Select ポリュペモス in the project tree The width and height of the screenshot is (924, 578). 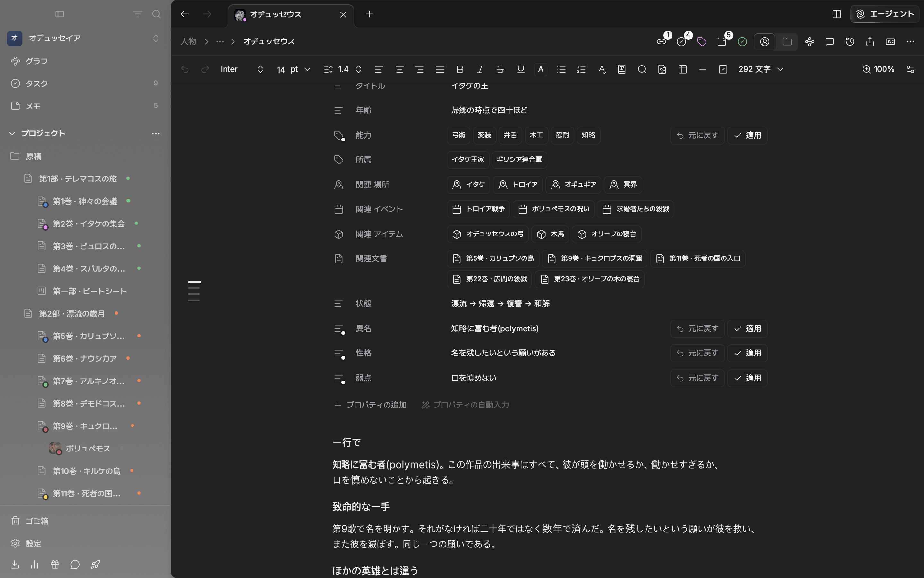pos(88,448)
